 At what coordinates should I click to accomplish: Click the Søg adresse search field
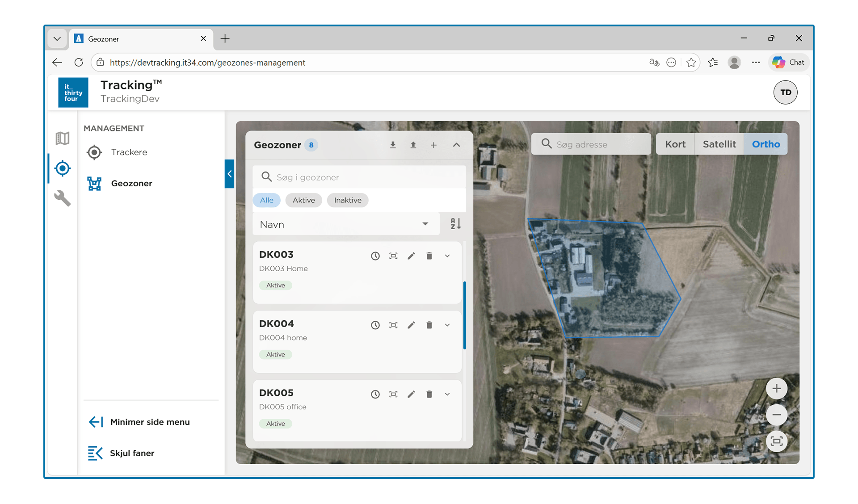pos(599,144)
